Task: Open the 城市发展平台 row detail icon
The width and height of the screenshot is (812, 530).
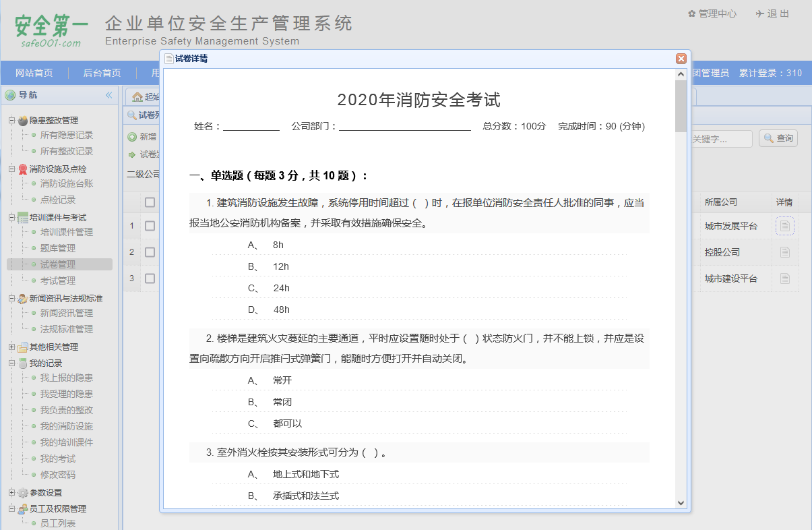Action: (x=784, y=226)
